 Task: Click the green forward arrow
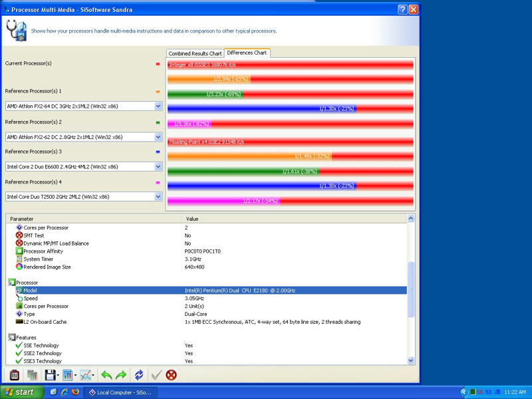(121, 375)
